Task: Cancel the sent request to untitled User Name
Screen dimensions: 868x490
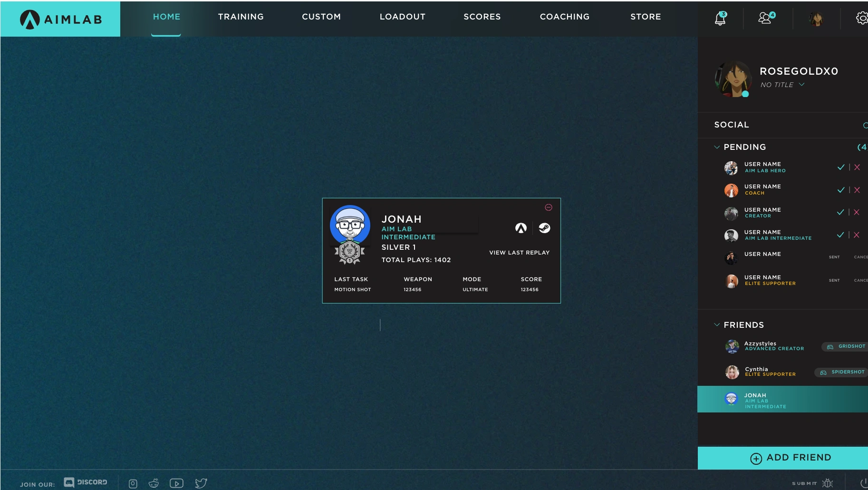Action: click(861, 257)
